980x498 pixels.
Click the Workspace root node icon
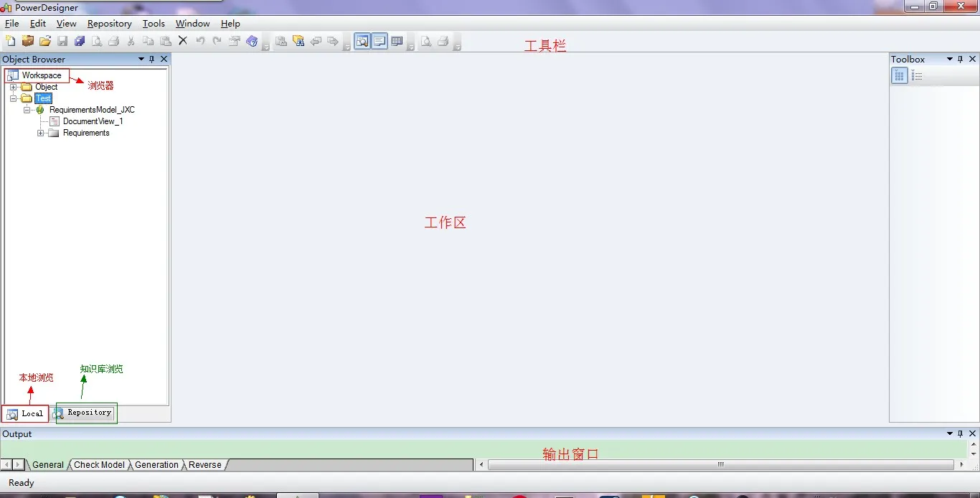[13, 75]
